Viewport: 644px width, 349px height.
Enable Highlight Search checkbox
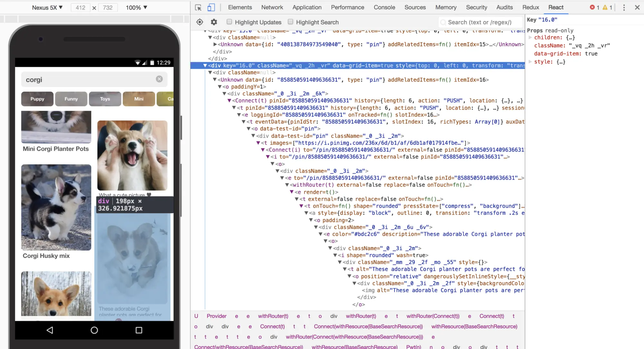290,22
